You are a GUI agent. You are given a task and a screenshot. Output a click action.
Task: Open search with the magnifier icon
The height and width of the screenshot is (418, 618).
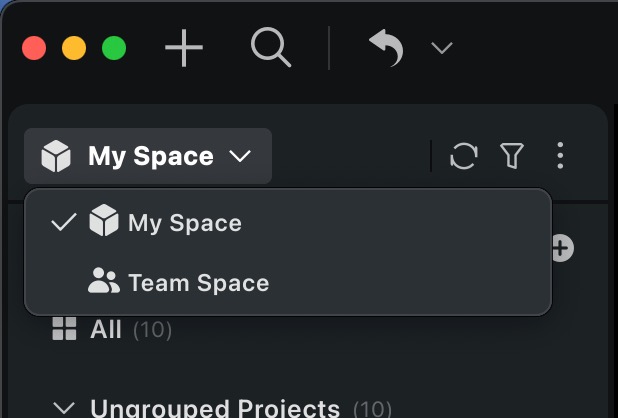[x=270, y=47]
